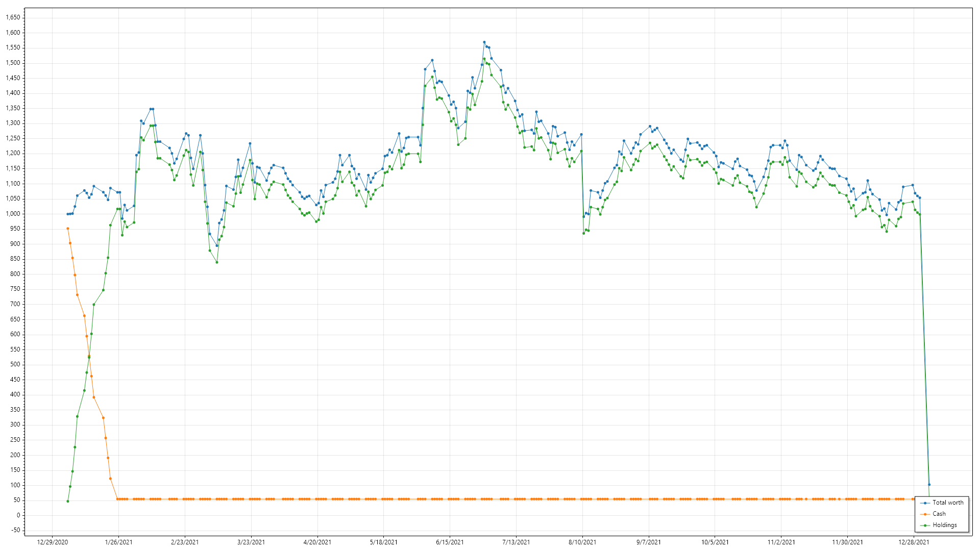Image resolution: width=980 pixels, height=551 pixels.
Task: Click the 1,000 value axis label
Action: tap(13, 214)
